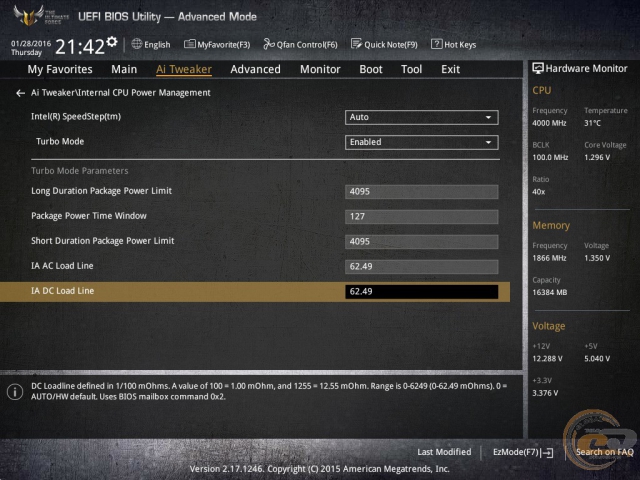Click the globe language icon
The height and width of the screenshot is (480, 640).
coord(137,44)
